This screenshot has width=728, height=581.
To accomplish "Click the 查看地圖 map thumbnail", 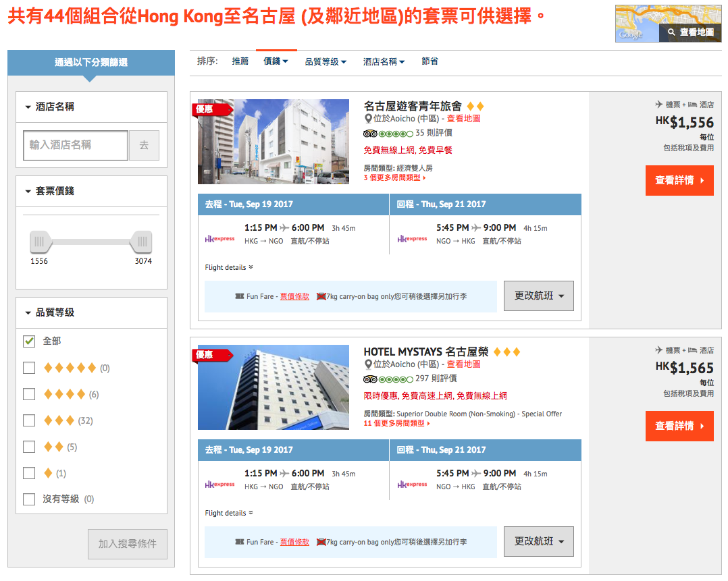I will (668, 24).
